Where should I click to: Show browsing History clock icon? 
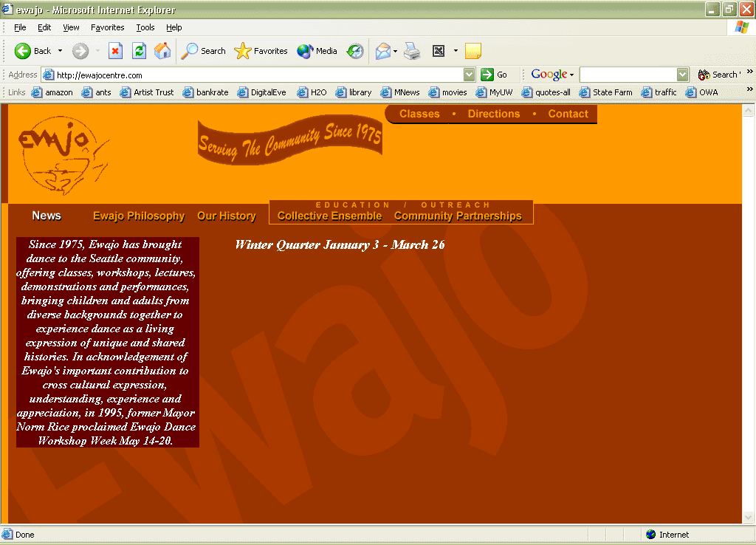coord(355,51)
